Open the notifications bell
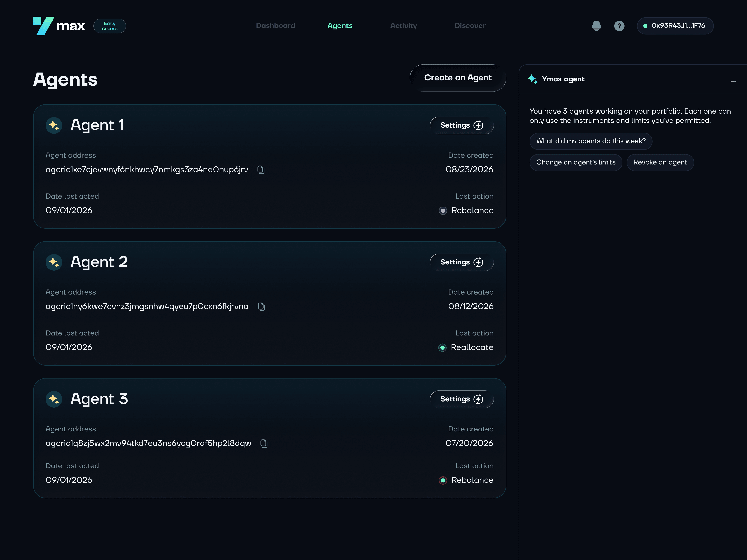Viewport: 747px width, 560px height. 596,26
